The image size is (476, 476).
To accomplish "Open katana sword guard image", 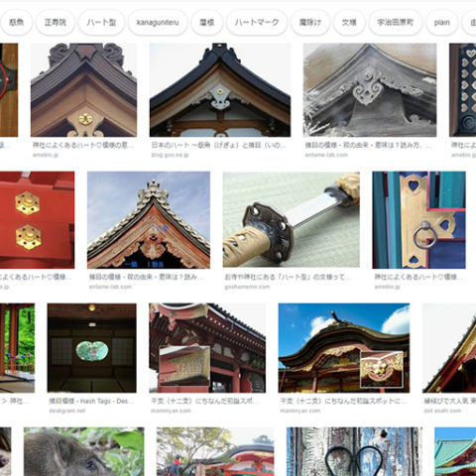I will 291,219.
